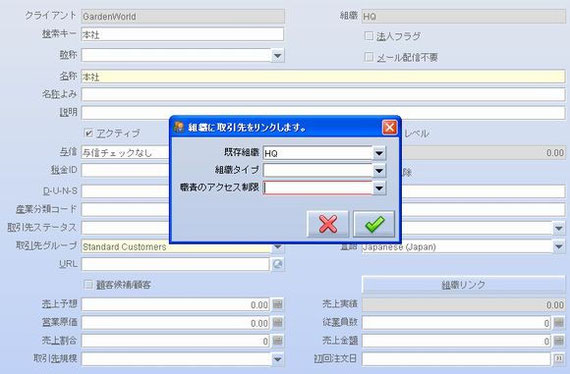Open calculator for 営業原価 field
This screenshot has height=374, width=570.
click(277, 323)
